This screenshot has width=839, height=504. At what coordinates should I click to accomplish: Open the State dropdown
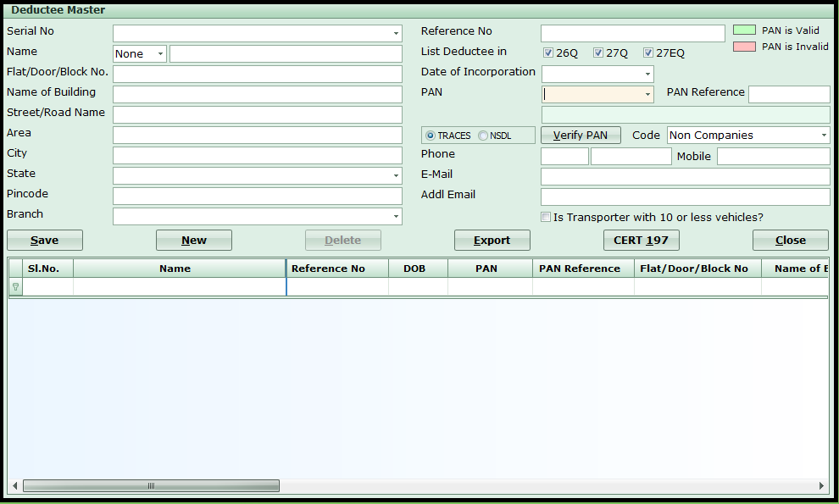(396, 175)
